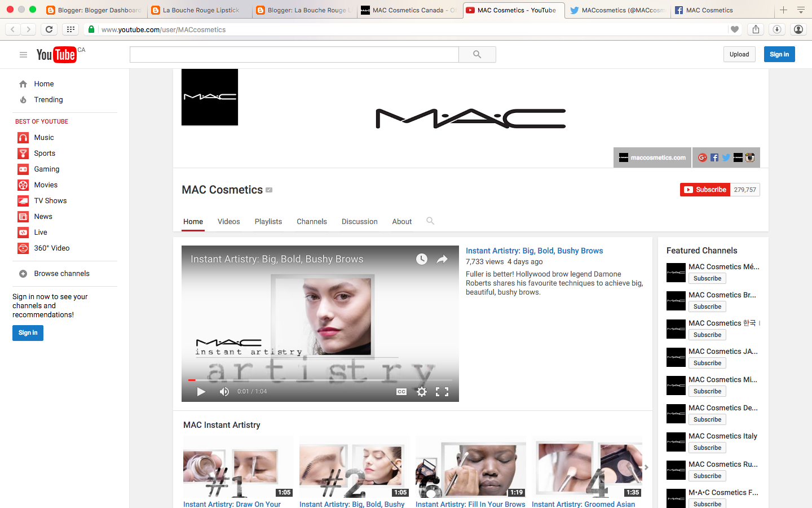
Task: Open Instant Artistry: Big, Bold, Bushy Brows title link
Action: 534,251
